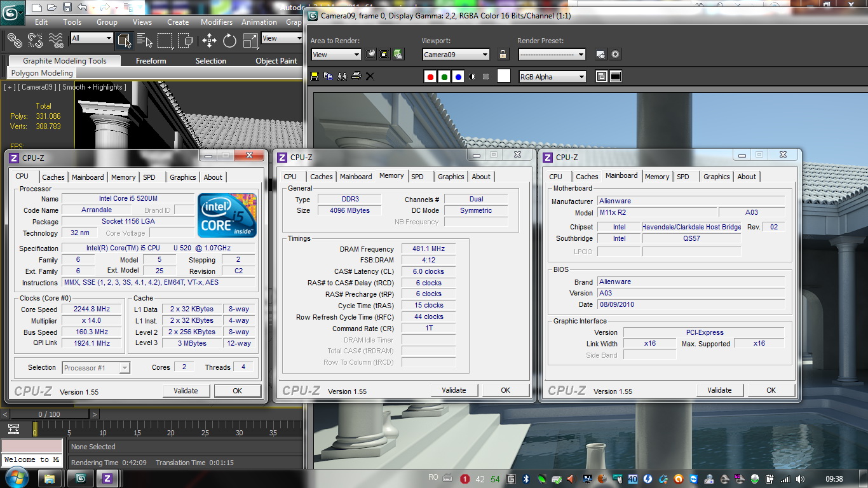
Task: Toggle Monochrome display button
Action: (486, 77)
